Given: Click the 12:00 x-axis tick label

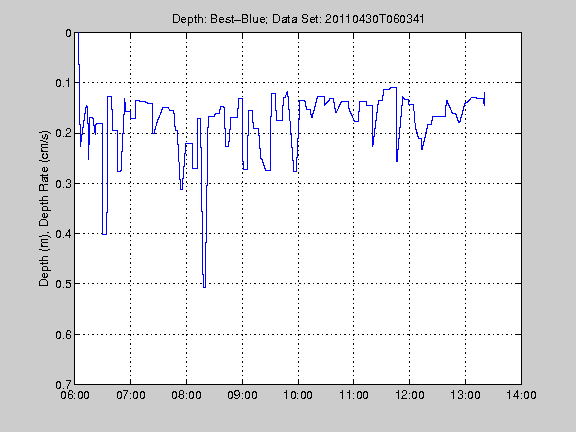Looking at the screenshot, I should pos(410,395).
